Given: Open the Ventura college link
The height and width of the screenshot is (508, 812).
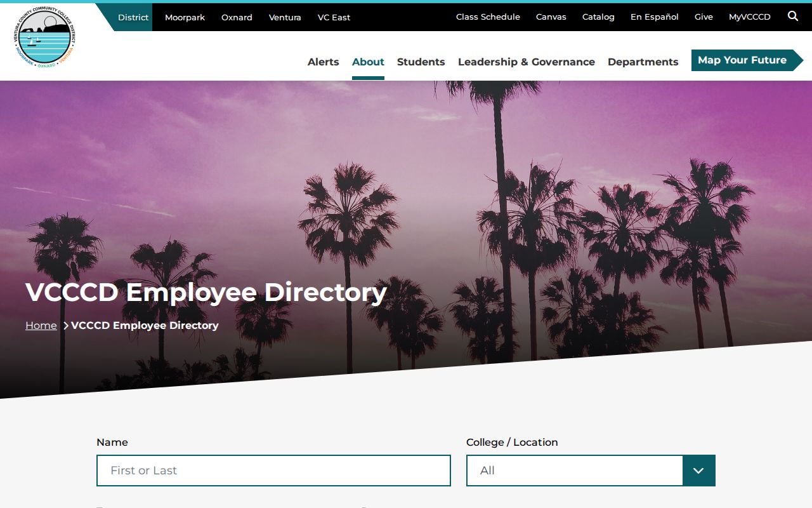Looking at the screenshot, I should point(285,17).
